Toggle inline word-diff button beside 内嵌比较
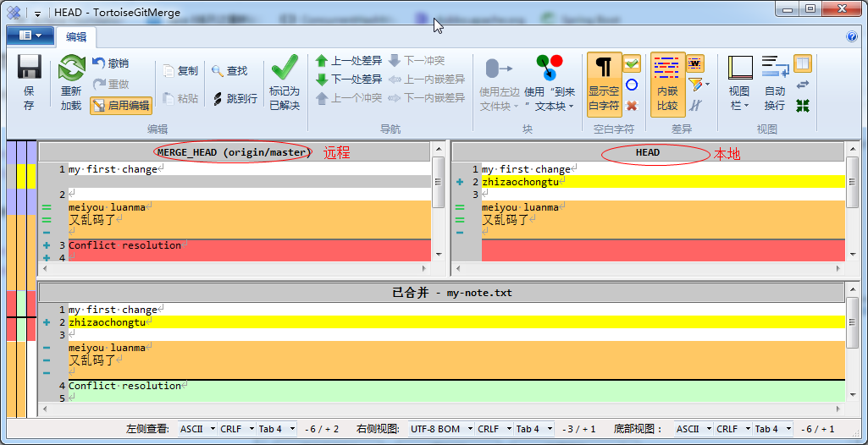 point(695,63)
